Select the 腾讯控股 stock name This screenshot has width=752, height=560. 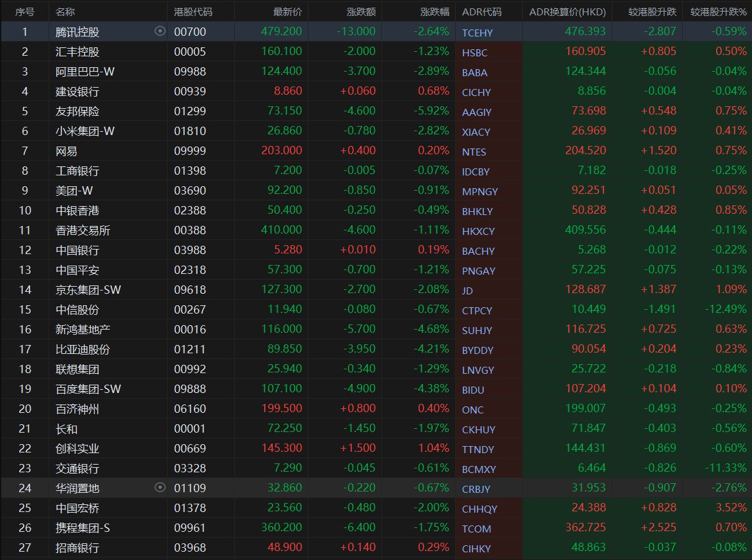pyautogui.click(x=77, y=32)
